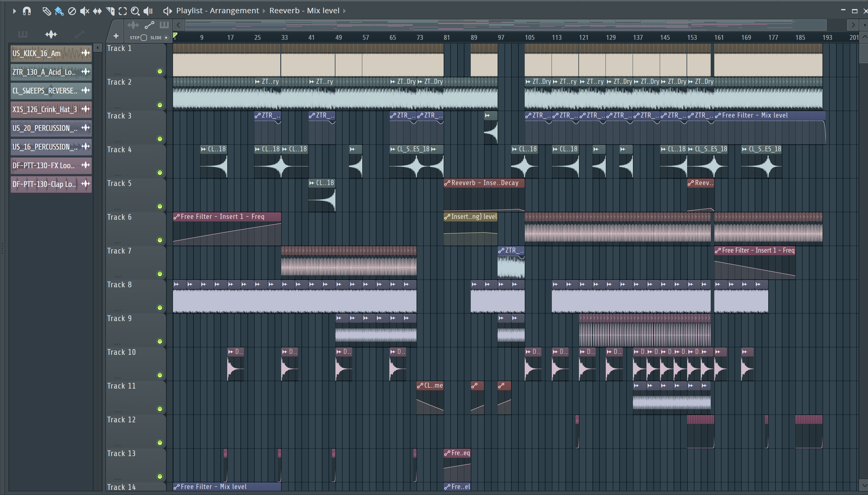Expand arrow after Playlist - Arrangement
Viewport: 868px width, 495px height.
(x=264, y=11)
